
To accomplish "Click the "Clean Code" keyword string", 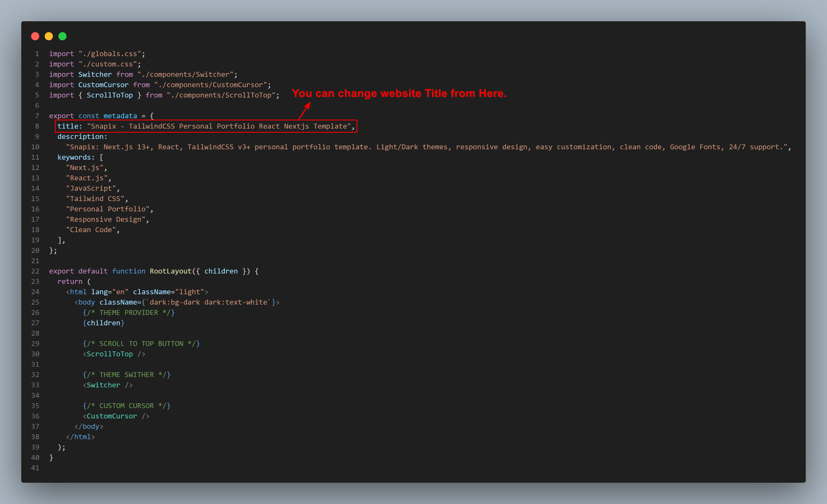I will tap(91, 230).
